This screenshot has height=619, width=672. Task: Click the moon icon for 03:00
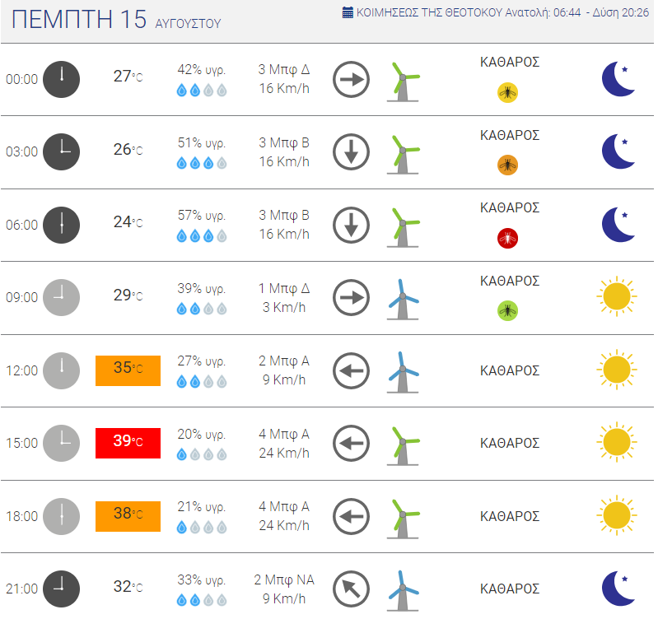click(x=618, y=151)
